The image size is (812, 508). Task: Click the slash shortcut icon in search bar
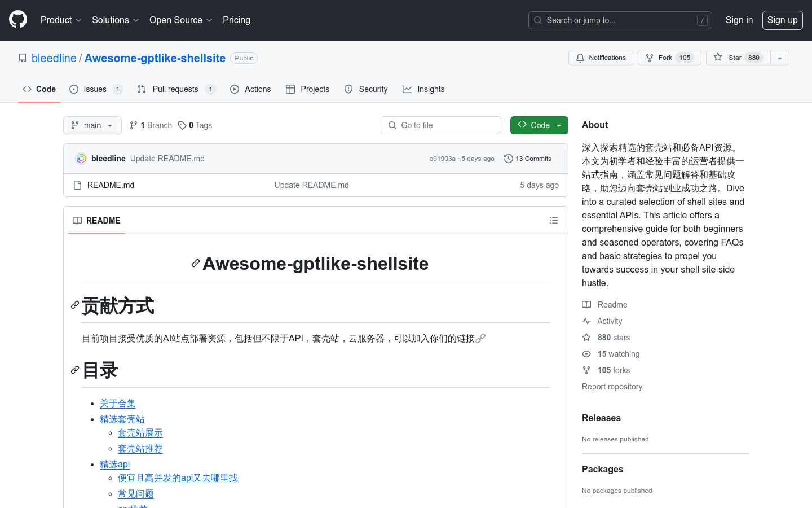(702, 20)
